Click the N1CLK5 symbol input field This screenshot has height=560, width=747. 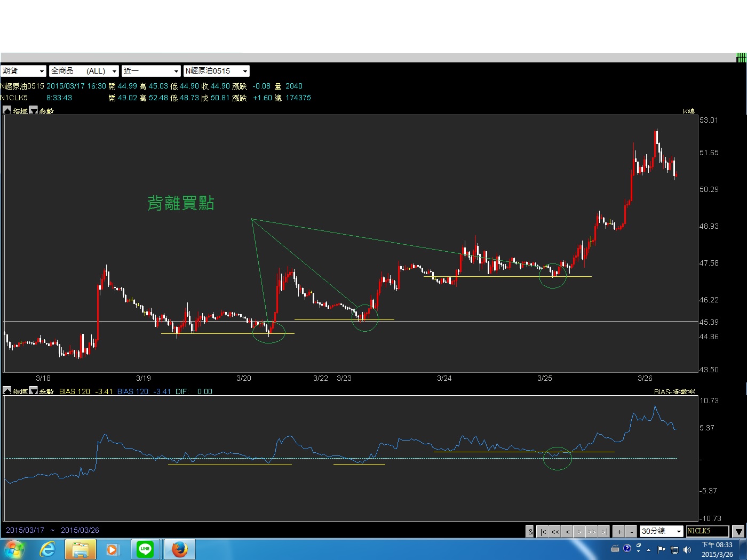708,531
